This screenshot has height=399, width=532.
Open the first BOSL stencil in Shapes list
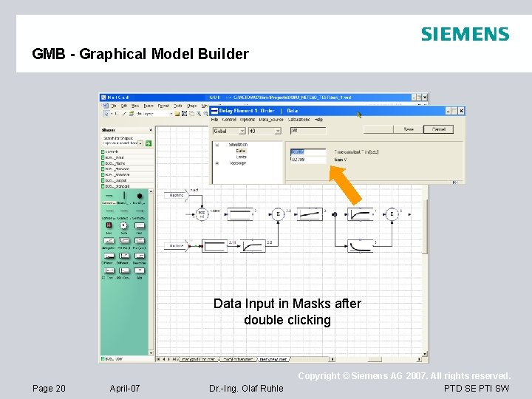[x=127, y=157]
